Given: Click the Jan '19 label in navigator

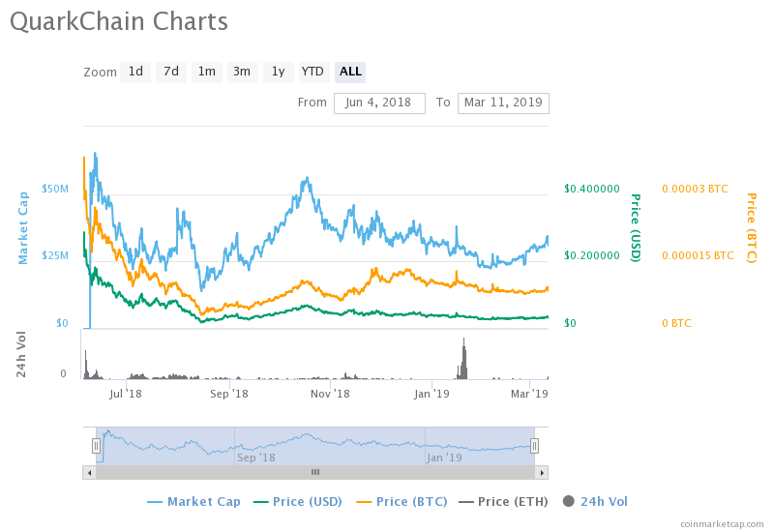Looking at the screenshot, I should pos(444,458).
